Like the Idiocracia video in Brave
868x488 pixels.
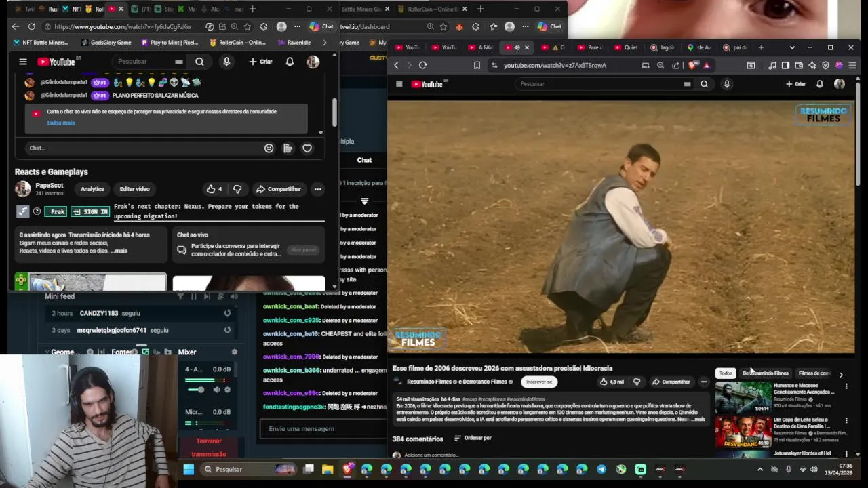point(612,382)
